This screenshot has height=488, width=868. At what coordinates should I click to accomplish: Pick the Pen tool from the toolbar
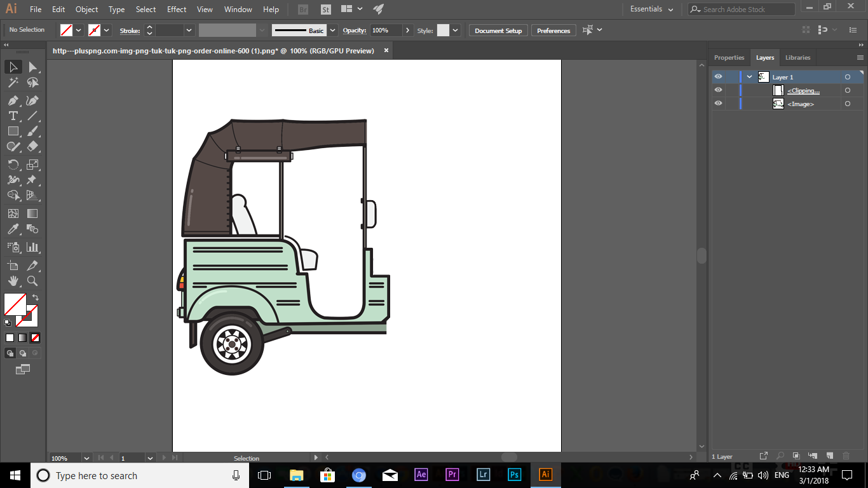13,100
